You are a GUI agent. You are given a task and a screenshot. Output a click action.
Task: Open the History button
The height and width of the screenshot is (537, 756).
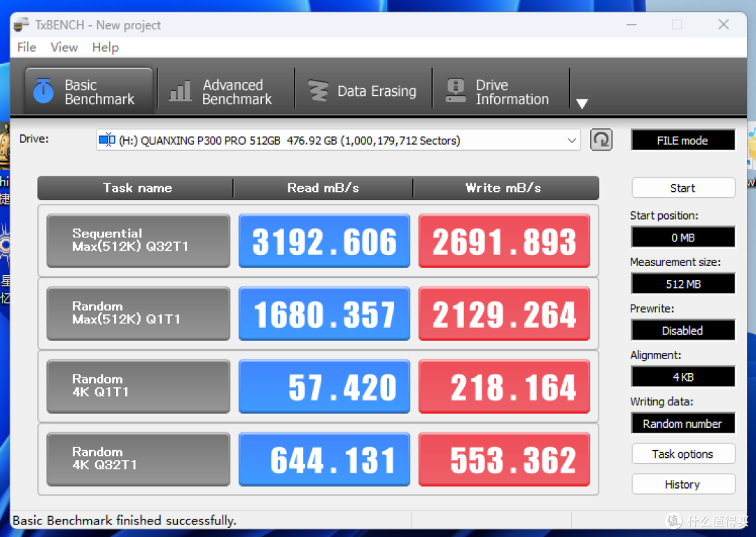click(x=683, y=484)
